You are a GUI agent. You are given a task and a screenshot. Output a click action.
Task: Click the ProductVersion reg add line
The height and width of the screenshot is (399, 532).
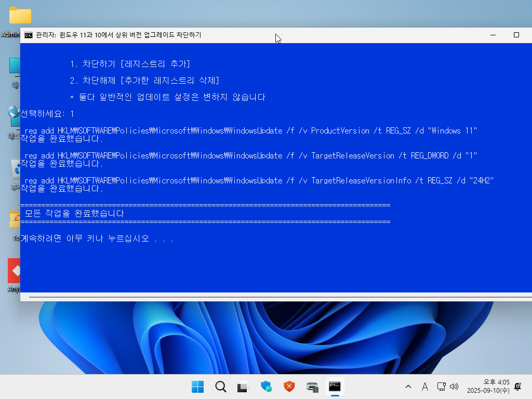pos(251,130)
